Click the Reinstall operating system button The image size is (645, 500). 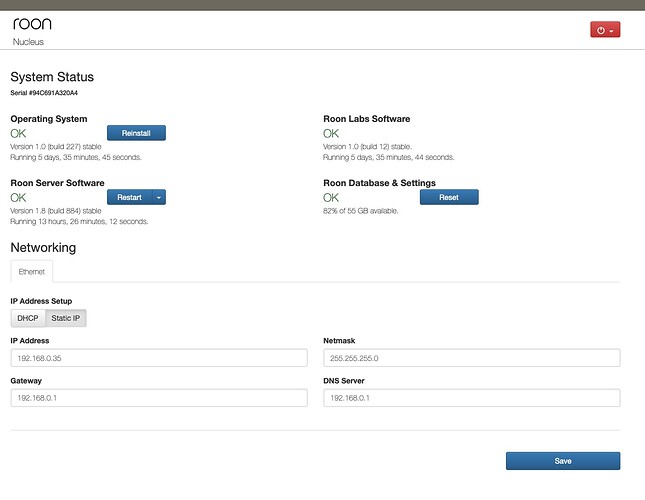point(136,133)
